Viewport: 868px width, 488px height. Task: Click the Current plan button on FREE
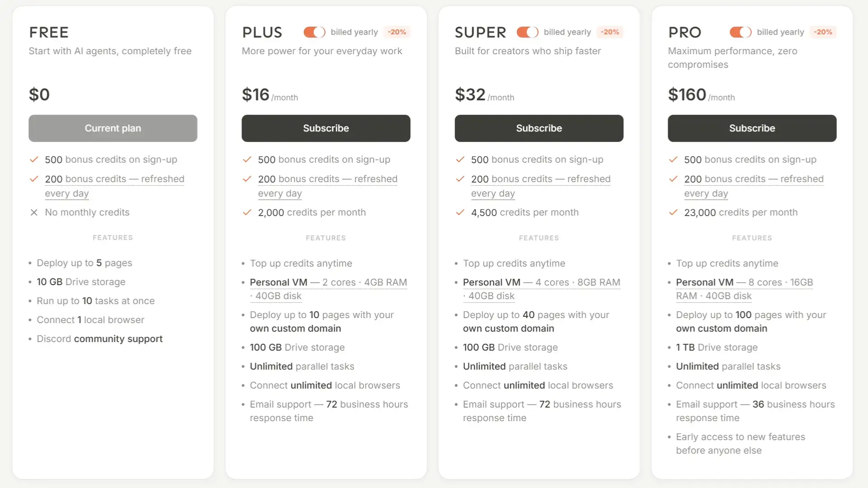coord(113,128)
